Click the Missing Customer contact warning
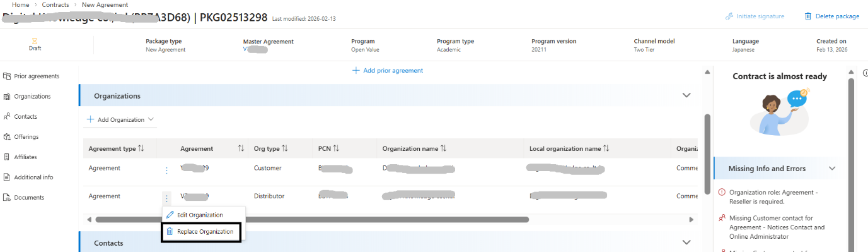868x252 pixels. [x=777, y=227]
